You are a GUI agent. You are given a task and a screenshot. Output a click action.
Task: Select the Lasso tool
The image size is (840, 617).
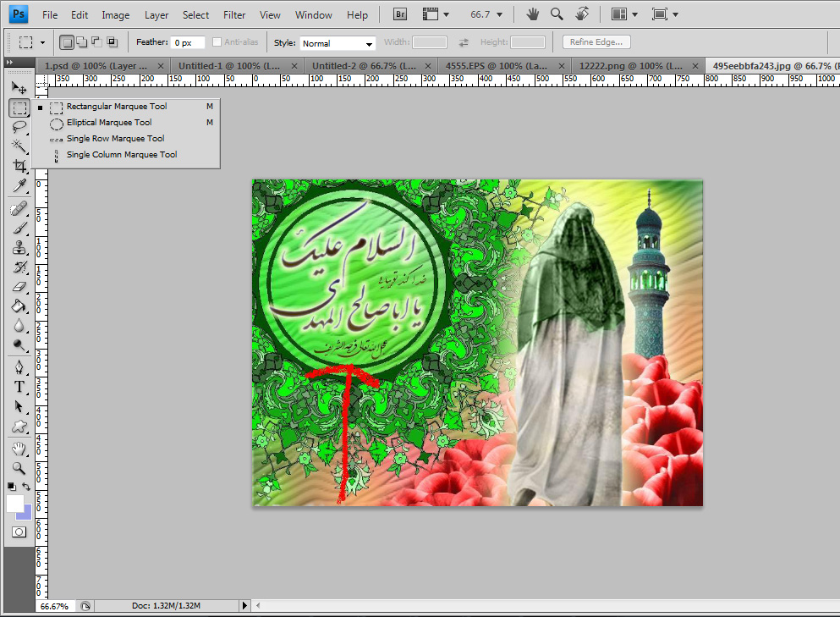pos(19,127)
